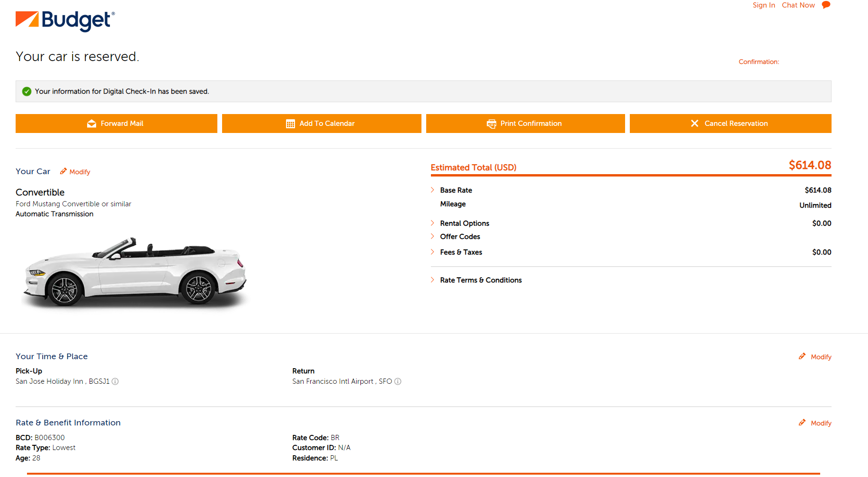
Task: Click the Forward Mail button label
Action: click(x=122, y=124)
